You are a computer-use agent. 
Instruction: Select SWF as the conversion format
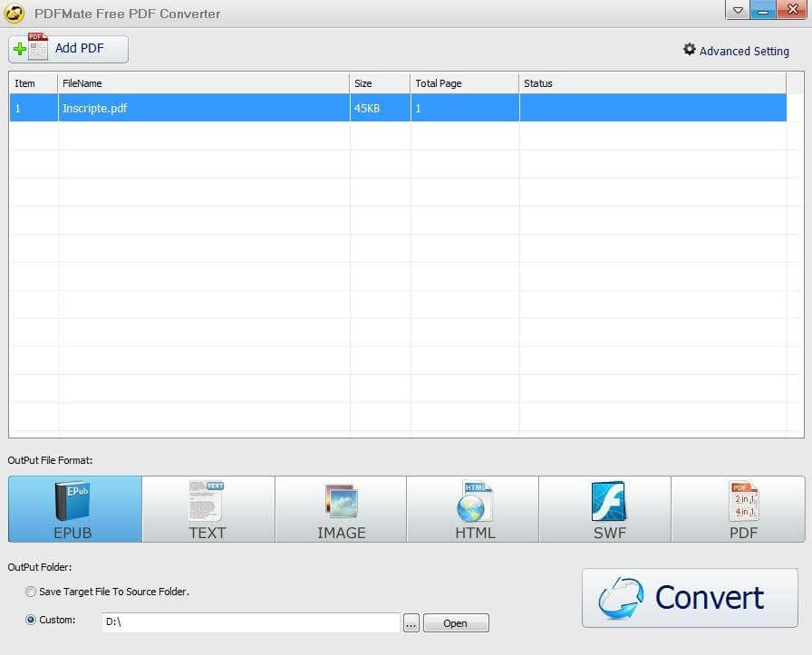click(607, 509)
